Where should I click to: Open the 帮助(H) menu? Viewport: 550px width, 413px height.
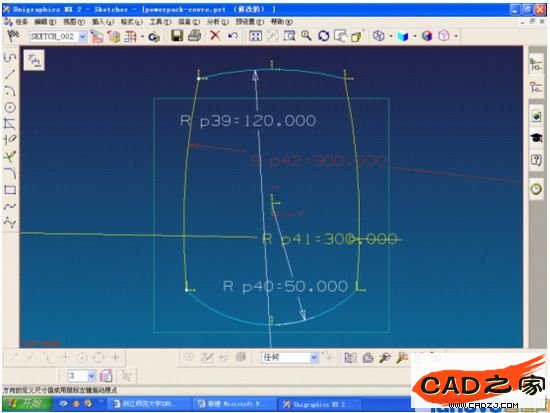tap(281, 22)
